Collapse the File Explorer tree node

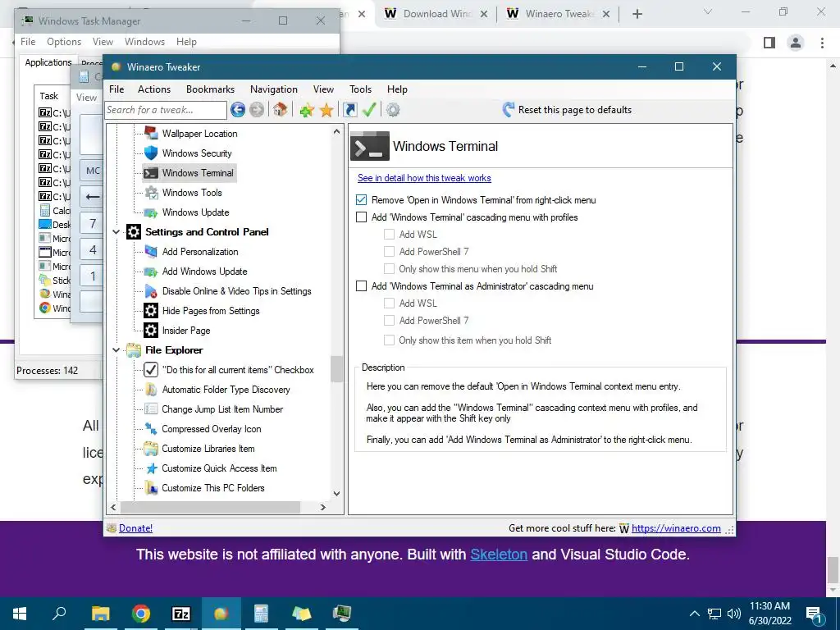[x=116, y=349]
